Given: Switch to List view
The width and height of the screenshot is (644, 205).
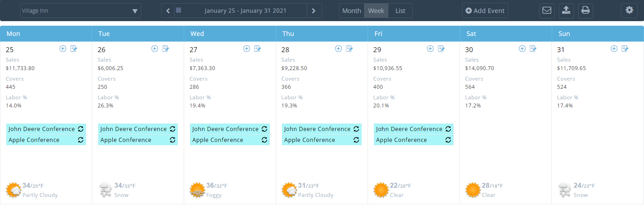Looking at the screenshot, I should (x=400, y=11).
